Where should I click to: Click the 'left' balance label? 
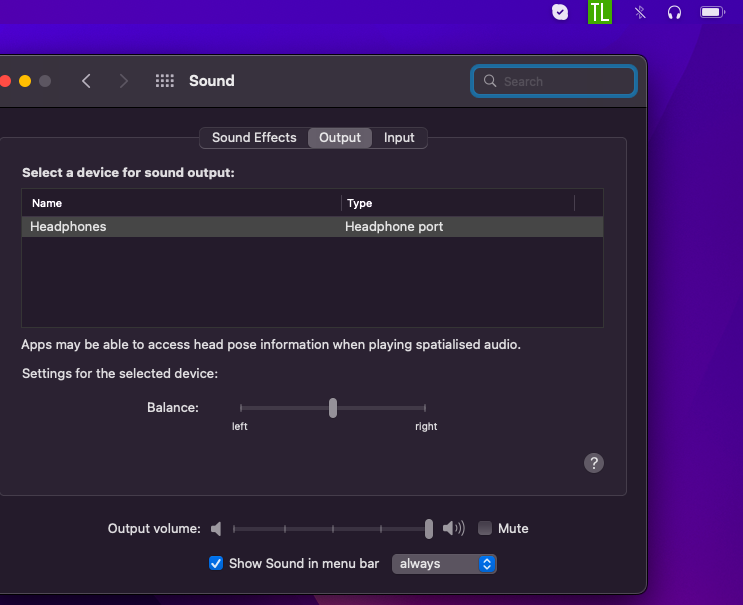[239, 426]
